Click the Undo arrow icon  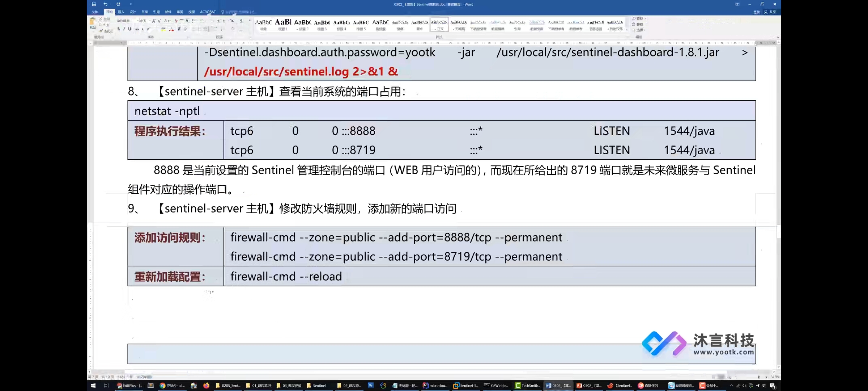tap(105, 4)
